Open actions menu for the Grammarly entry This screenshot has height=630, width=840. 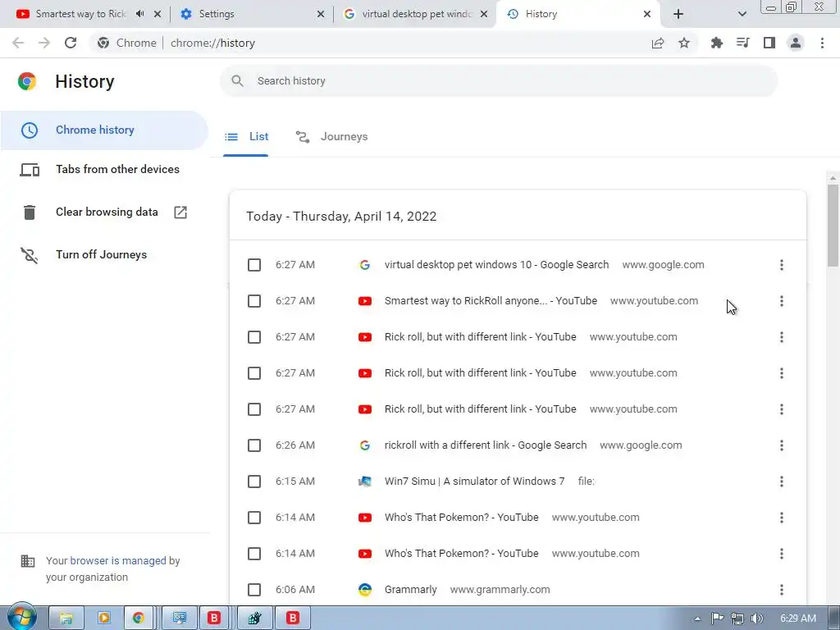pos(782,590)
